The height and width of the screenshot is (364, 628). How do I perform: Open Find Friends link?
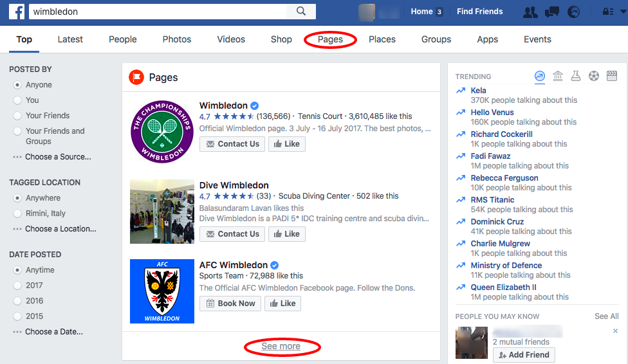(480, 12)
